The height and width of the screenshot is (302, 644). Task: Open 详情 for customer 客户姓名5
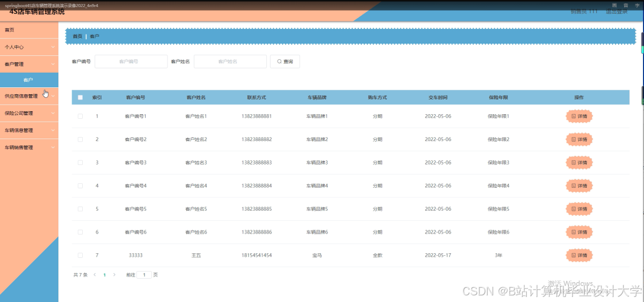click(x=579, y=209)
